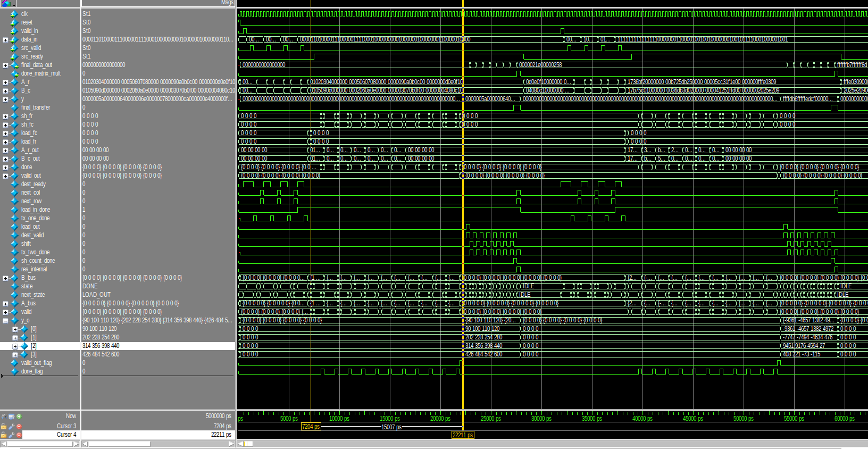868x449 pixels.
Task: Select the state signal icon
Action: [x=14, y=286]
